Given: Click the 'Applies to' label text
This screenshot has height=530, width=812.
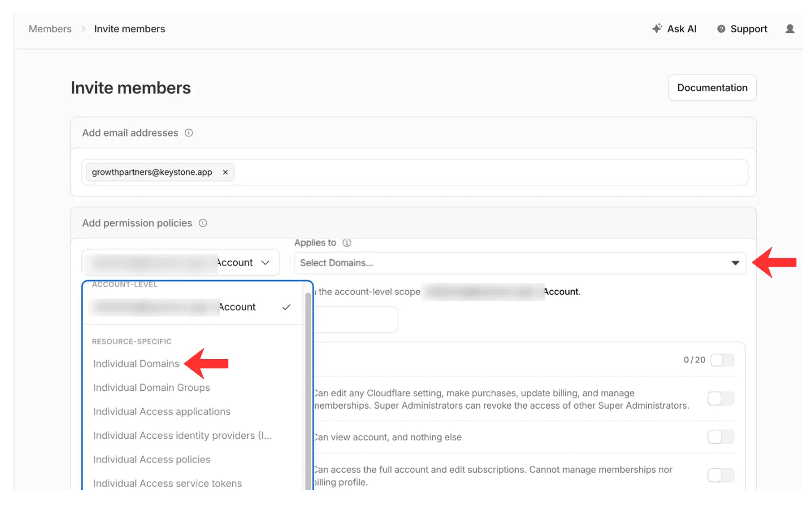Looking at the screenshot, I should coord(315,243).
